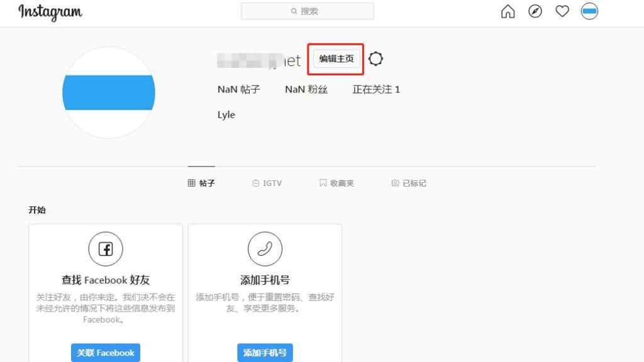Click the 编辑主页 button
This screenshot has height=362, width=644.
(335, 58)
